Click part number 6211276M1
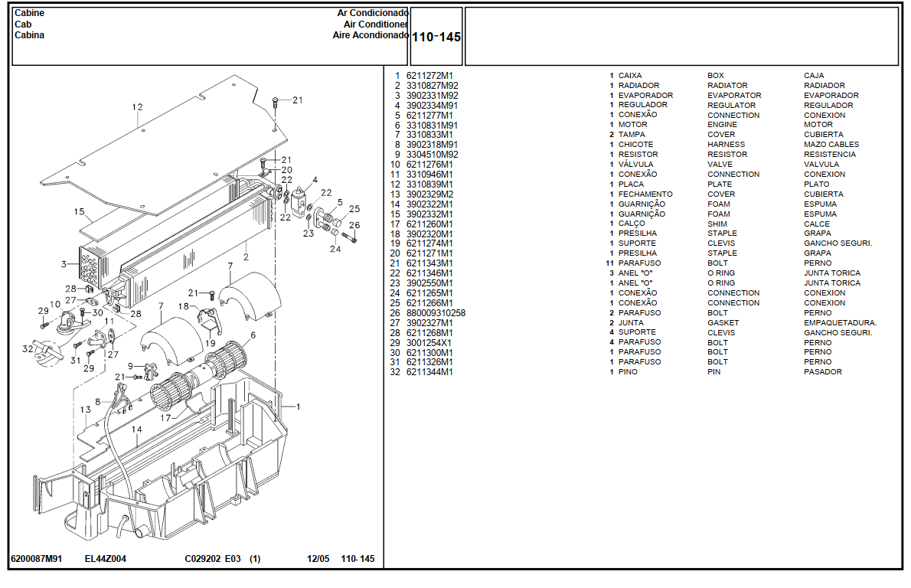Viewport: 911px width, 588px height. (x=429, y=165)
